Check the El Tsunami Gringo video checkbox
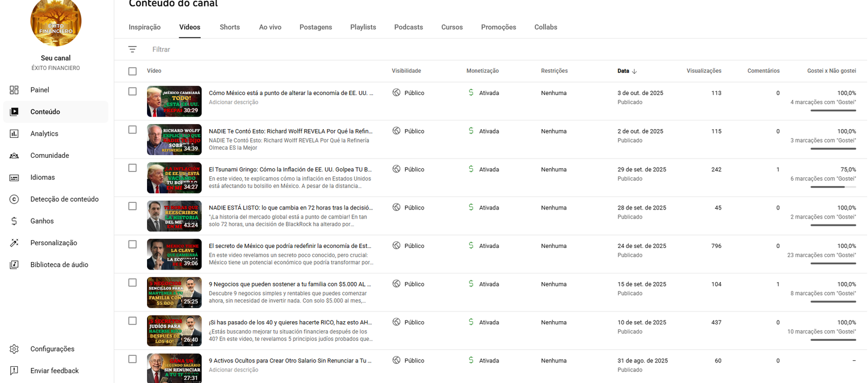868x383 pixels. pyautogui.click(x=132, y=168)
